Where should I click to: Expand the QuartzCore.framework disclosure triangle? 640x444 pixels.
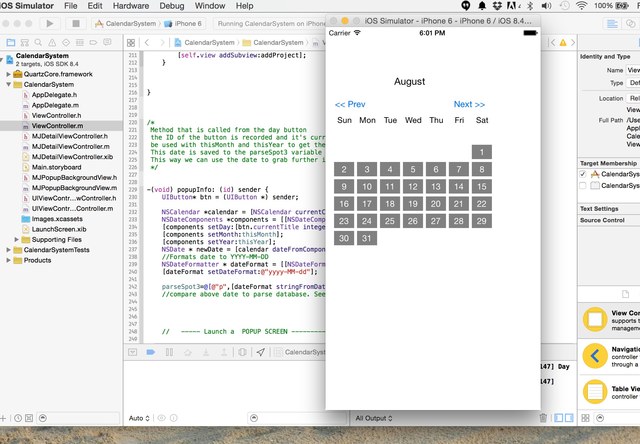[8, 74]
